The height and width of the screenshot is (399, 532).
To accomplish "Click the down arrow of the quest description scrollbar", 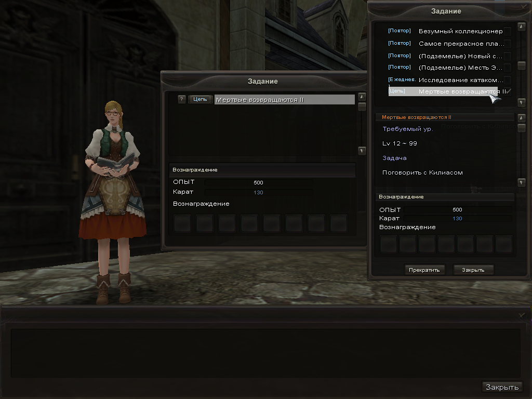I will pyautogui.click(x=522, y=182).
